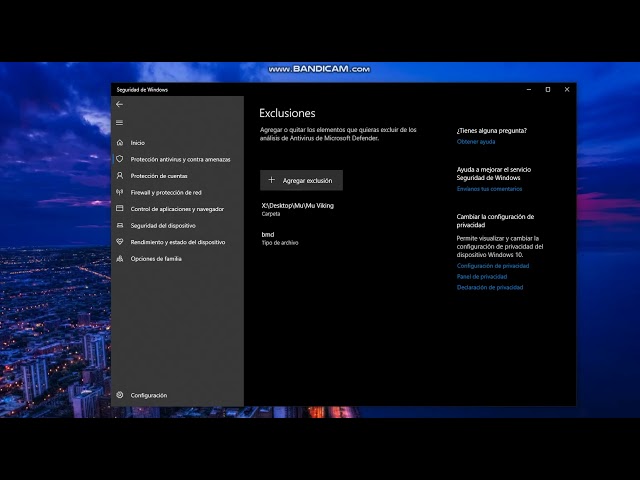Click the shield antivirus protection icon
This screenshot has width=640, height=480.
[120, 159]
